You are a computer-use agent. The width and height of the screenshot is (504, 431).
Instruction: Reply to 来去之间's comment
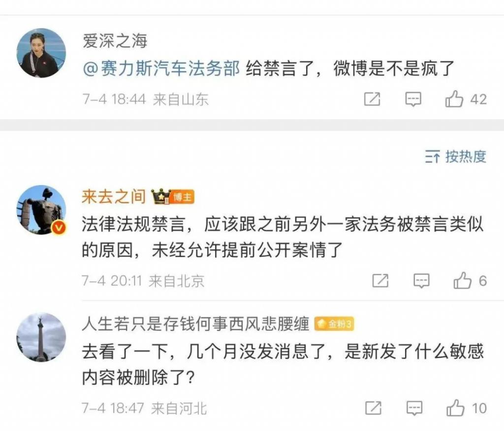(x=421, y=281)
